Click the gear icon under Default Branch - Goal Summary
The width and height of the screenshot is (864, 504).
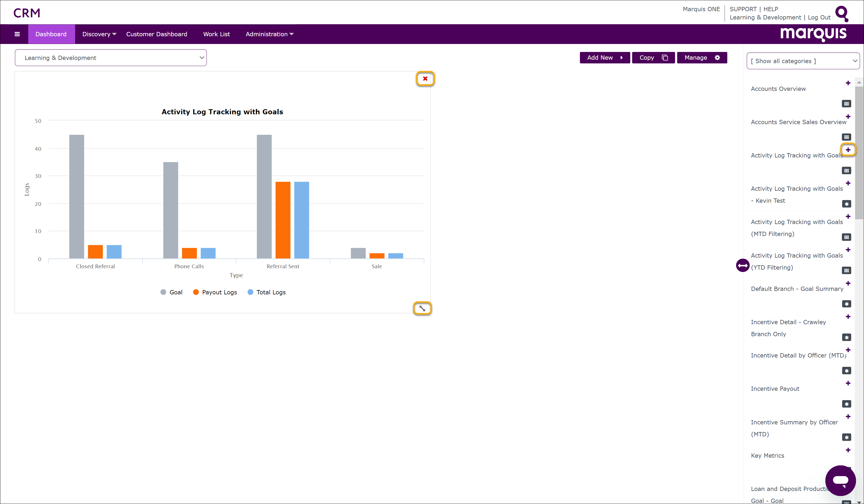click(846, 304)
